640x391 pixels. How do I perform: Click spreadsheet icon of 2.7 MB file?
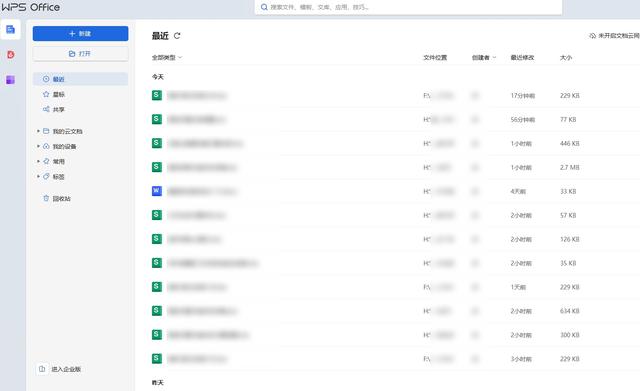pyautogui.click(x=157, y=167)
